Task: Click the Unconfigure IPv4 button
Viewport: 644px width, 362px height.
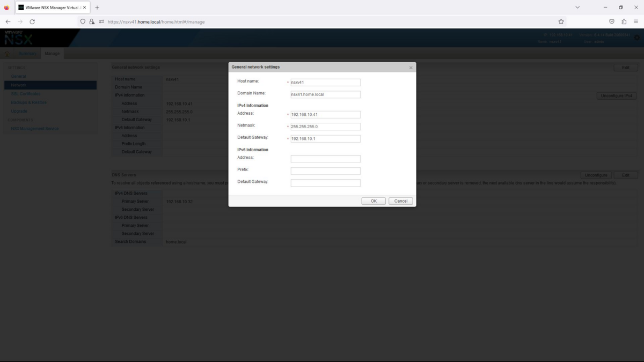Action: pyautogui.click(x=617, y=96)
